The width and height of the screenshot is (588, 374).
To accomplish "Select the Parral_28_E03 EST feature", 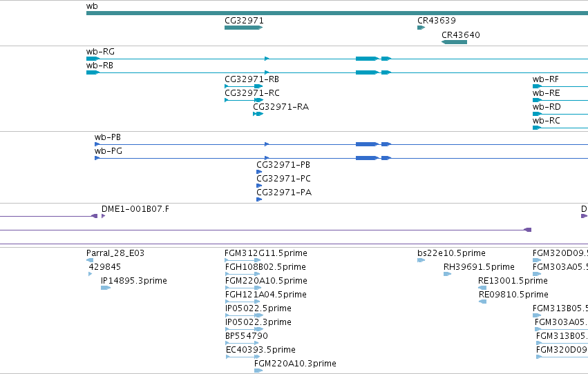I will (x=90, y=260).
